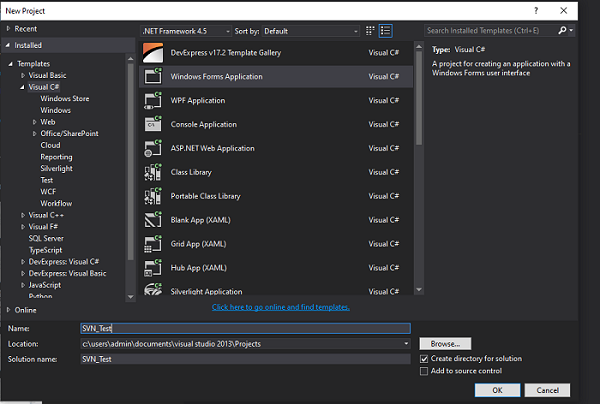The height and width of the screenshot is (404, 600).
Task: Expand the Recent section
Action: click(9, 30)
